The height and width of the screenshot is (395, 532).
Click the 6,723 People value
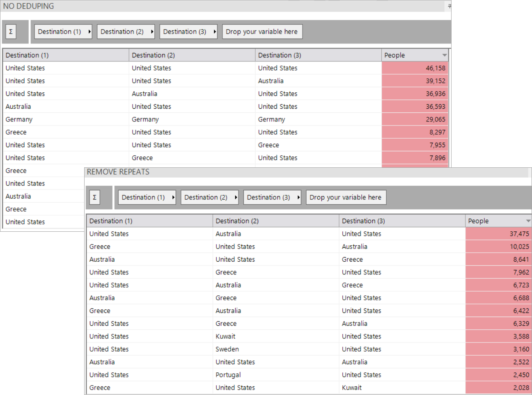click(521, 285)
